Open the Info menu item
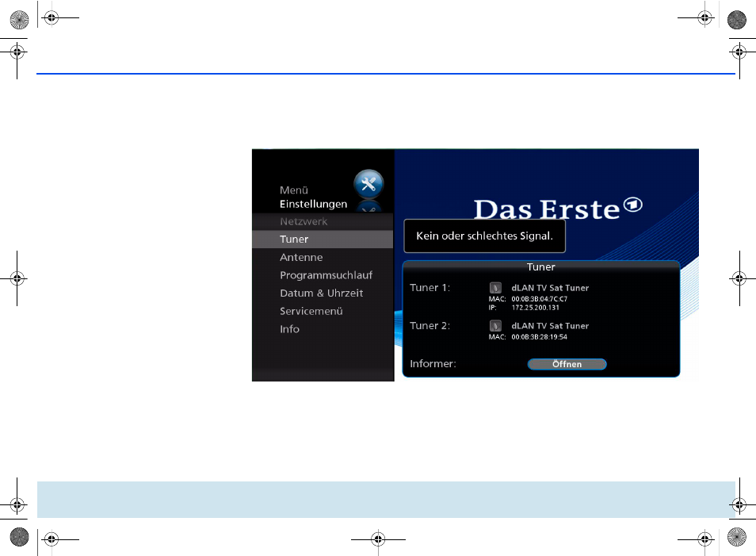The image size is (756, 556). (289, 329)
